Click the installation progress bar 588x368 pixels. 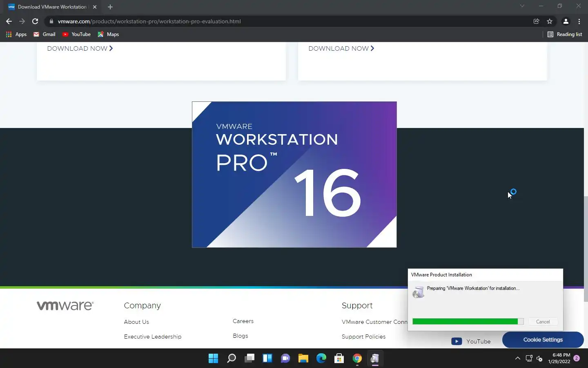click(468, 322)
